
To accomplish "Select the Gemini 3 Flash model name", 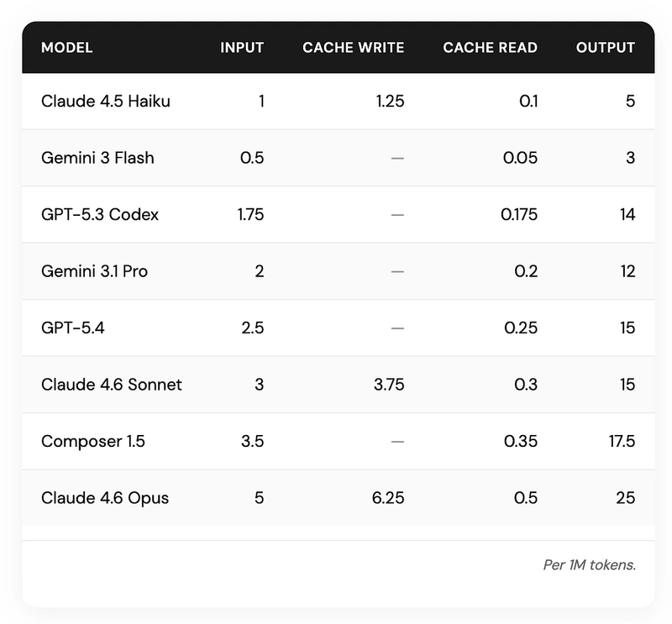I will tap(97, 158).
